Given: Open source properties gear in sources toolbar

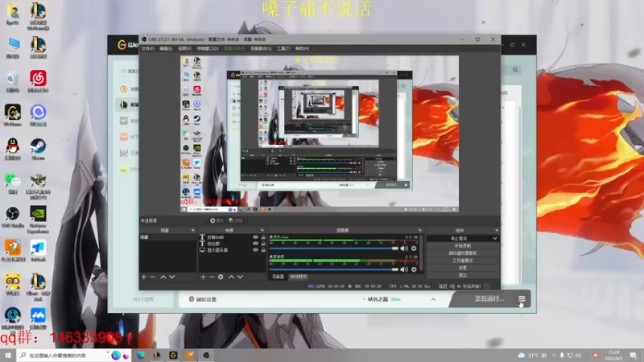Looking at the screenshot, I should click(221, 277).
